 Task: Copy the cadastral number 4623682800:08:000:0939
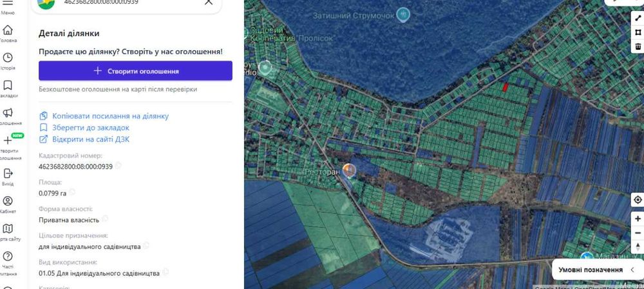coord(118,166)
